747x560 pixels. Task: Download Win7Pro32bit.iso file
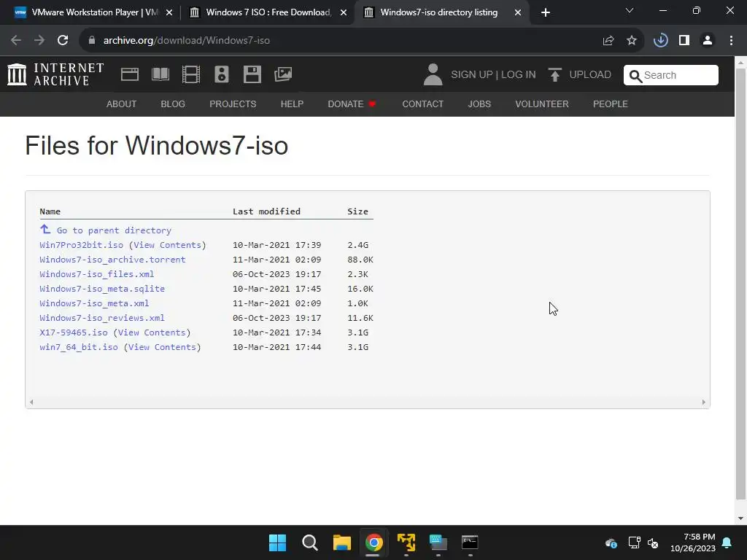pos(82,245)
